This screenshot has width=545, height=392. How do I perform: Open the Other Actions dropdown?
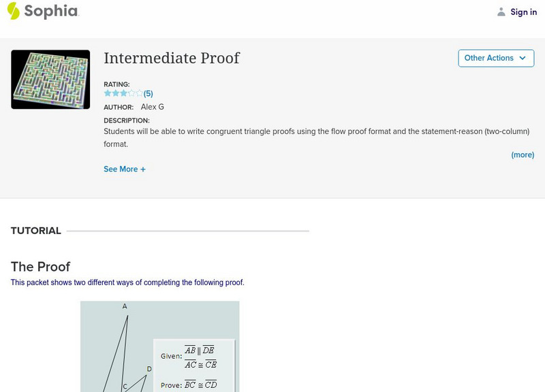pos(495,58)
